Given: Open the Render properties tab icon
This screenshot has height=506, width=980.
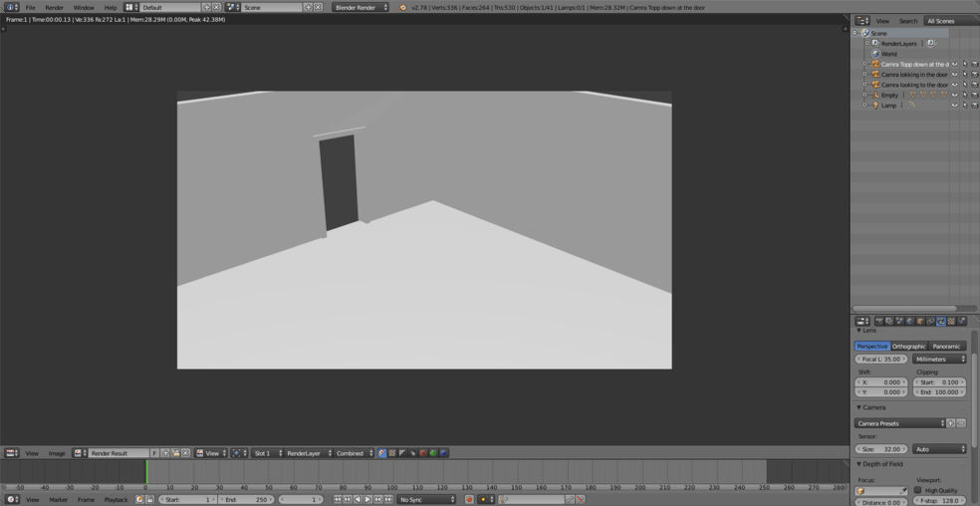Looking at the screenshot, I should (878, 321).
